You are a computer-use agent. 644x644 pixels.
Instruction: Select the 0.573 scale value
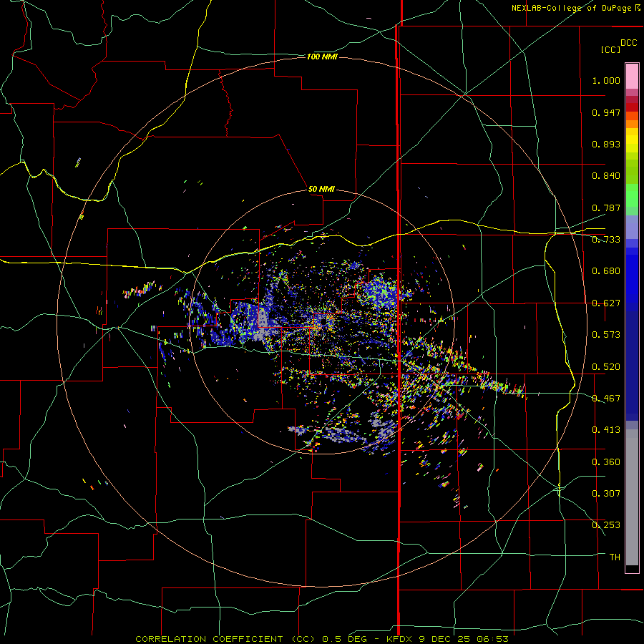click(606, 335)
